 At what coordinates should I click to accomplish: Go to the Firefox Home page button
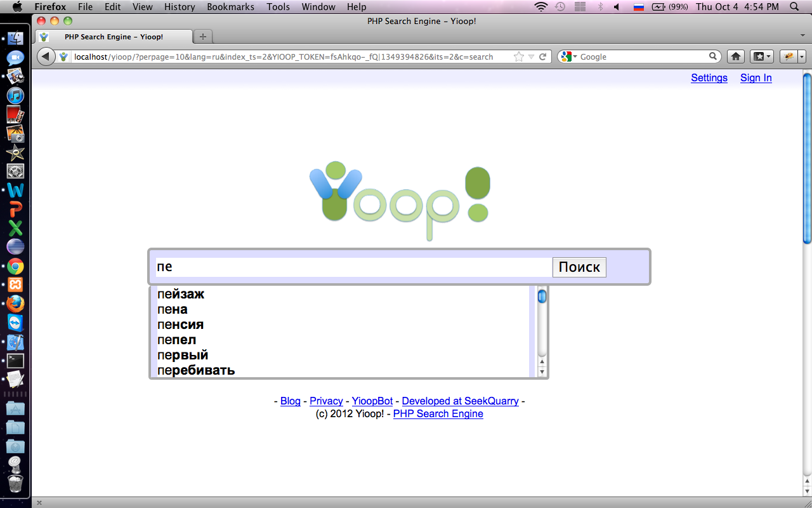[736, 57]
